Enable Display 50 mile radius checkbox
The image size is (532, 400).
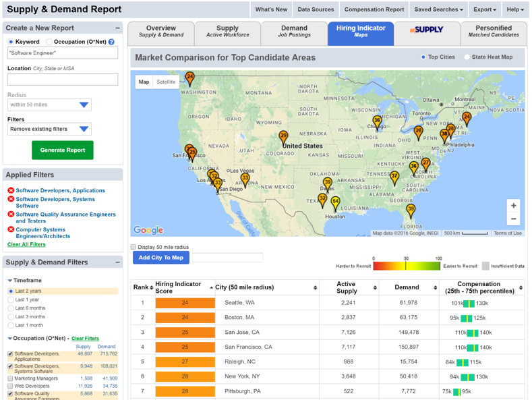click(134, 247)
